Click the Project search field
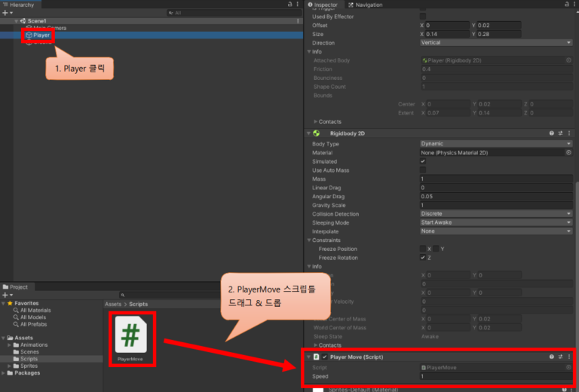The height and width of the screenshot is (392, 579). pyautogui.click(x=170, y=295)
